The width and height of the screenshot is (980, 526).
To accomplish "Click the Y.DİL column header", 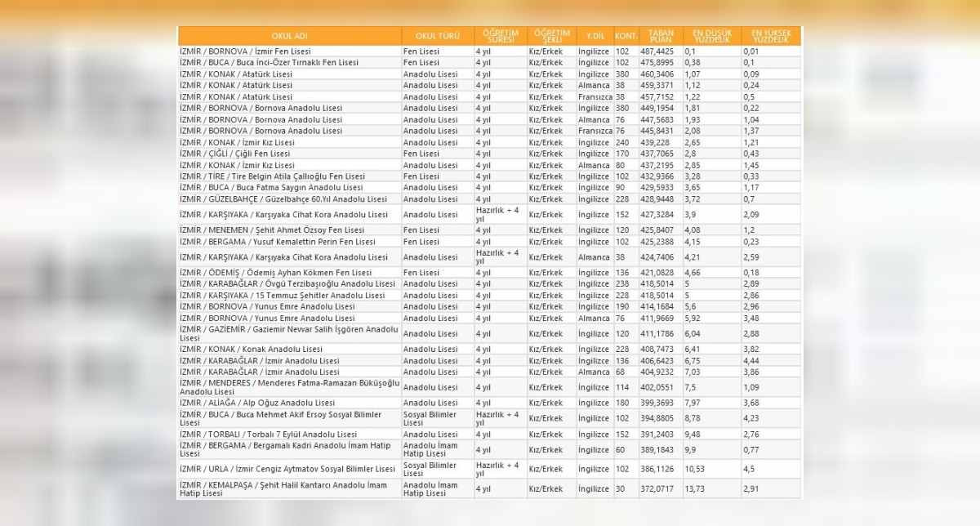I will coord(595,36).
